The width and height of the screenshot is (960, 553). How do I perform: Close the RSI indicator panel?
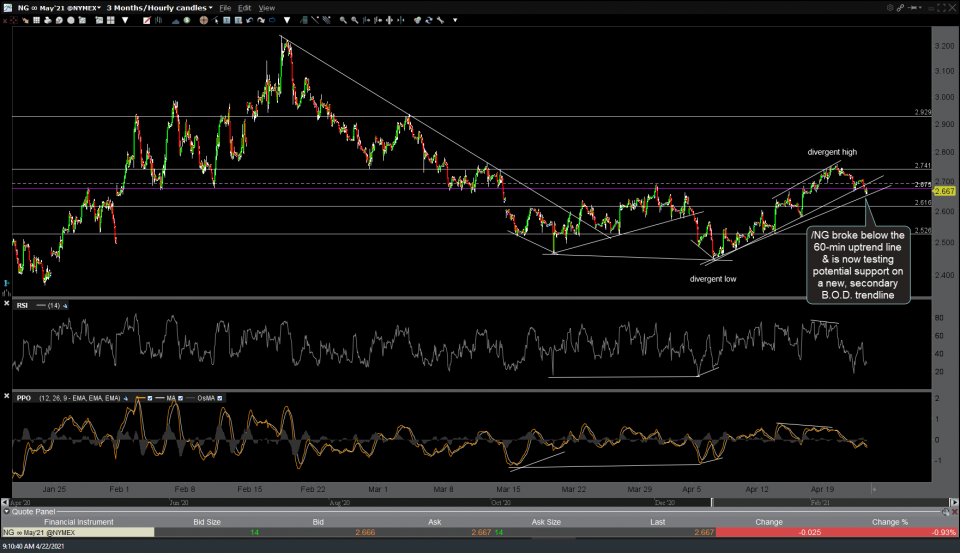click(8, 305)
